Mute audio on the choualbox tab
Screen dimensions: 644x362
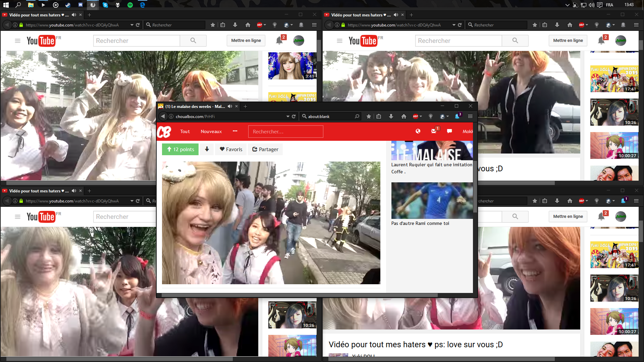(230, 106)
